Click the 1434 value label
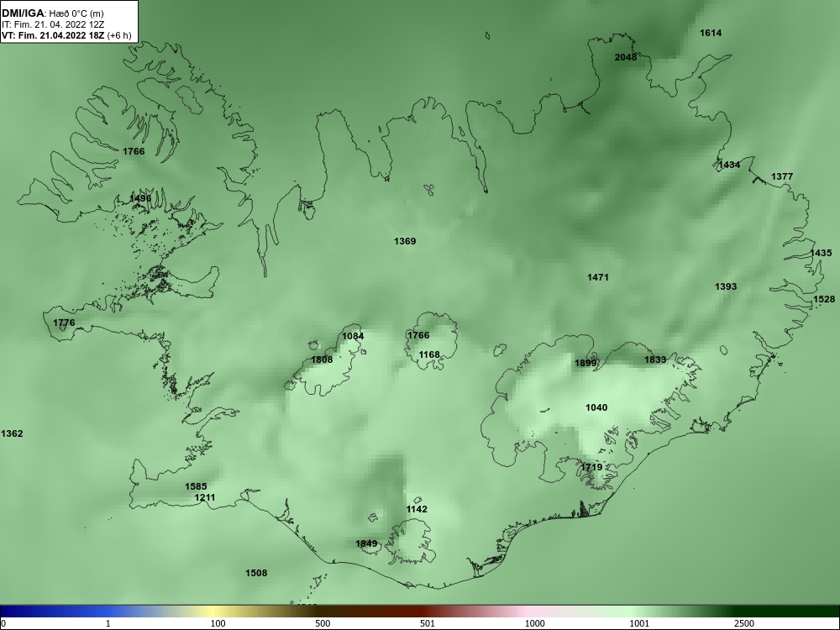840x630 pixels. [x=729, y=165]
